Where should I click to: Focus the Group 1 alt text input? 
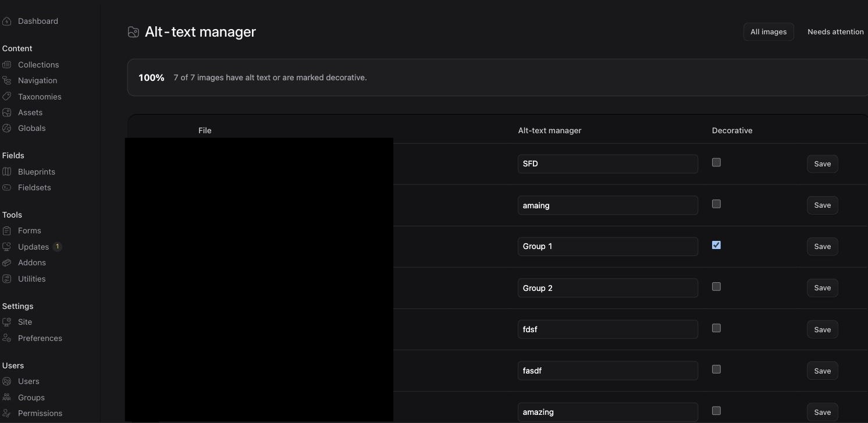pos(608,247)
